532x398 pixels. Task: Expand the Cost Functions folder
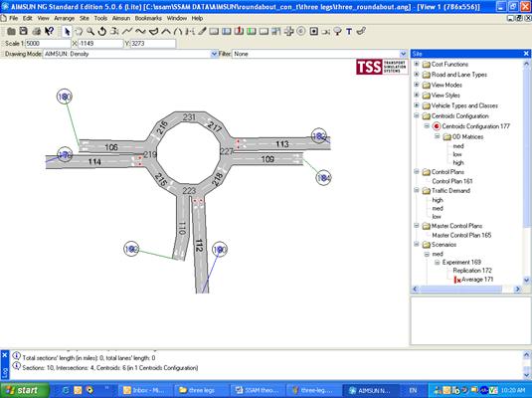pos(417,64)
